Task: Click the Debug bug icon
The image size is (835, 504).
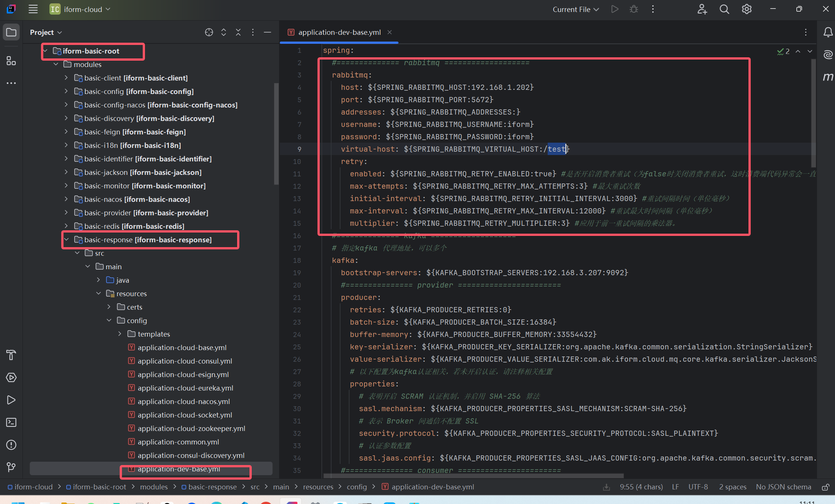Action: click(x=634, y=9)
